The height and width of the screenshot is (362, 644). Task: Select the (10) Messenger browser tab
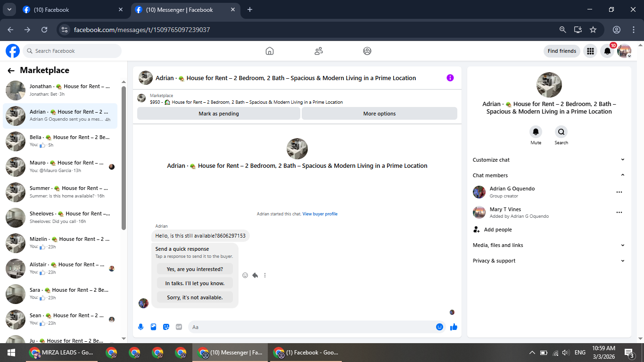point(185,10)
